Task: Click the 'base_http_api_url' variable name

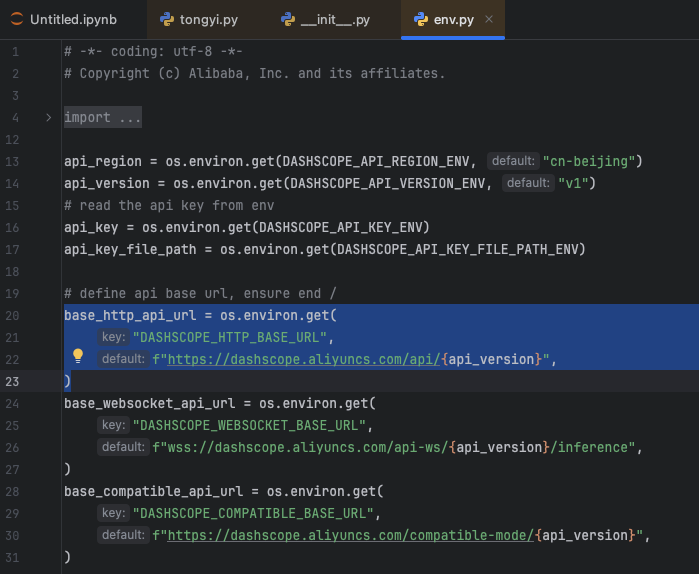Action: [x=130, y=316]
